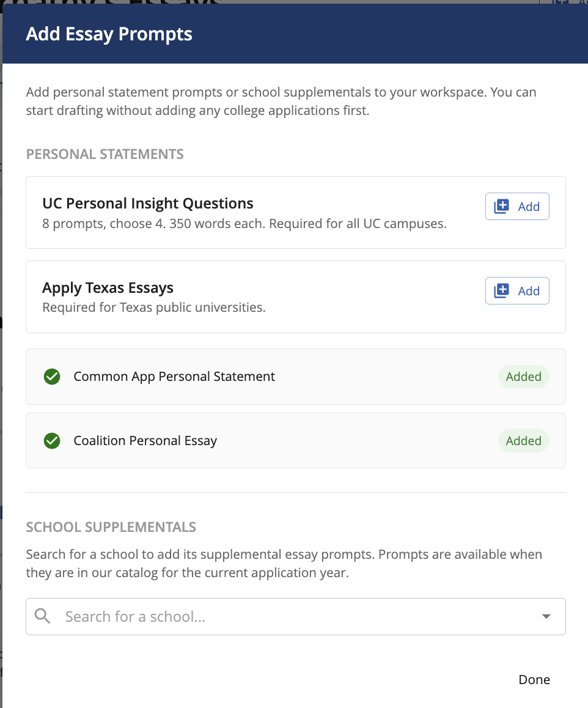
Task: Click the green checkmark beside Coalition Personal Essay
Action: coord(52,441)
